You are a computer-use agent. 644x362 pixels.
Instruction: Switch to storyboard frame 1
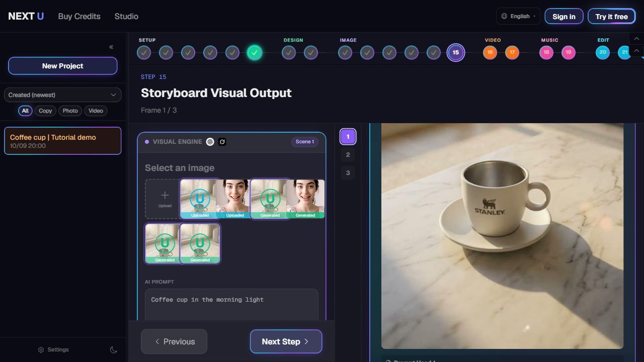click(348, 137)
